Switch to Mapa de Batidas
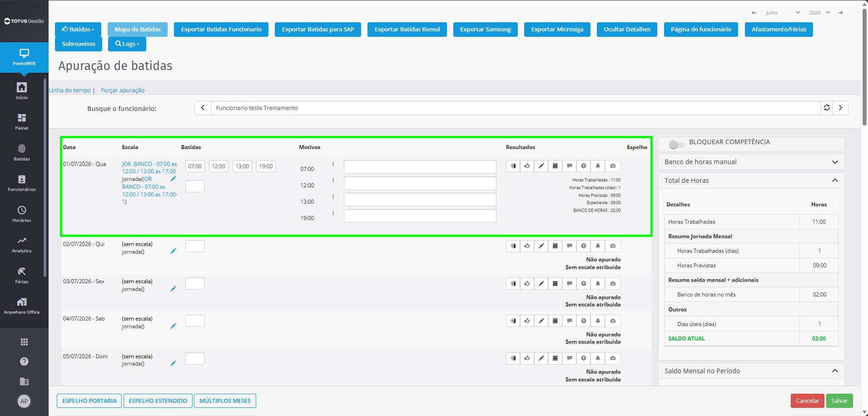Viewport: 868px width, 416px height. (138, 29)
